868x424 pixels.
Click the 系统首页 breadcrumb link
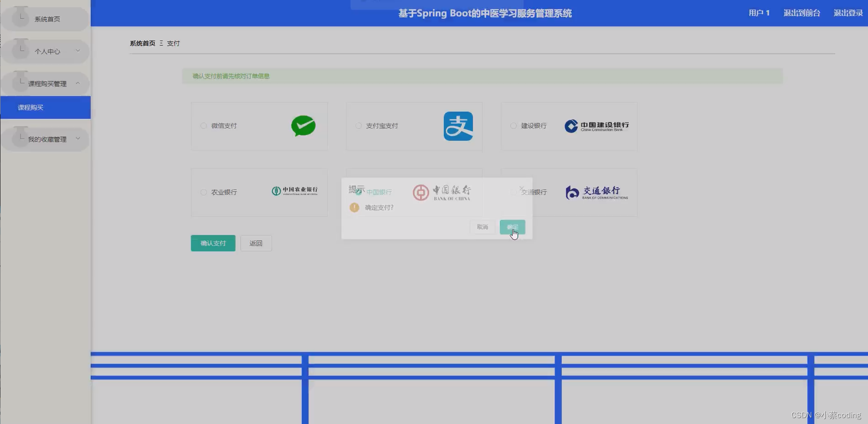click(x=143, y=43)
